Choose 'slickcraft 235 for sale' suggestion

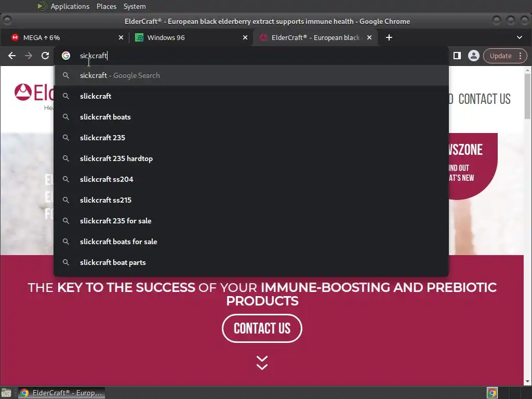(x=251, y=220)
